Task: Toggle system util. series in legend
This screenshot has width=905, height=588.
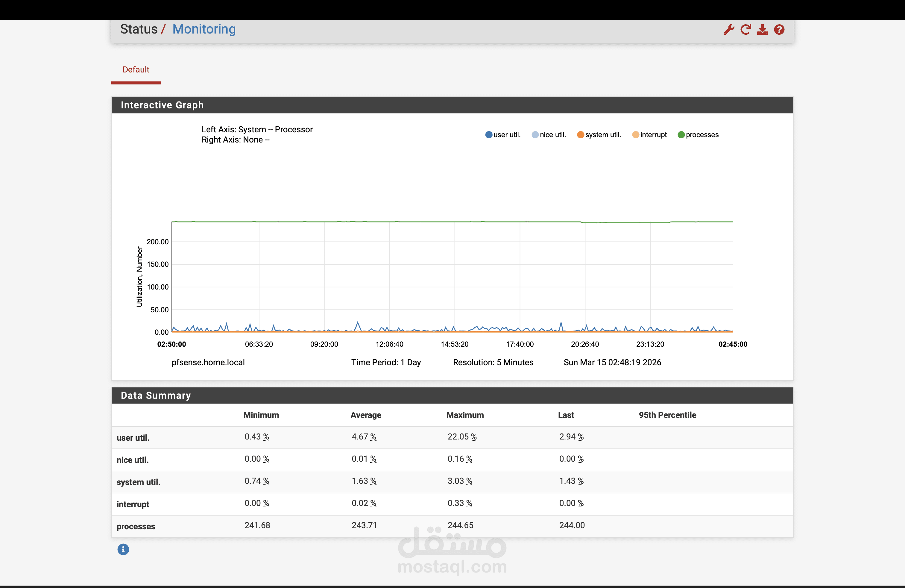Action: coord(599,135)
